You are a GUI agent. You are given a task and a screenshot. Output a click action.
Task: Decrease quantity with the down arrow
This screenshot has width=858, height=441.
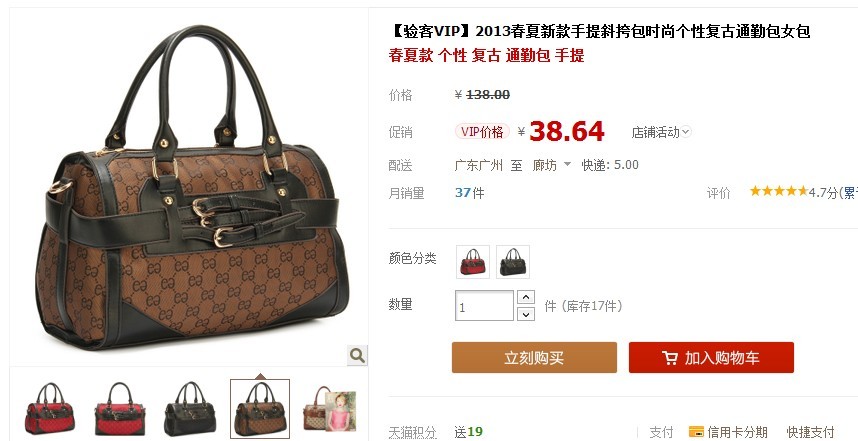(x=526, y=314)
